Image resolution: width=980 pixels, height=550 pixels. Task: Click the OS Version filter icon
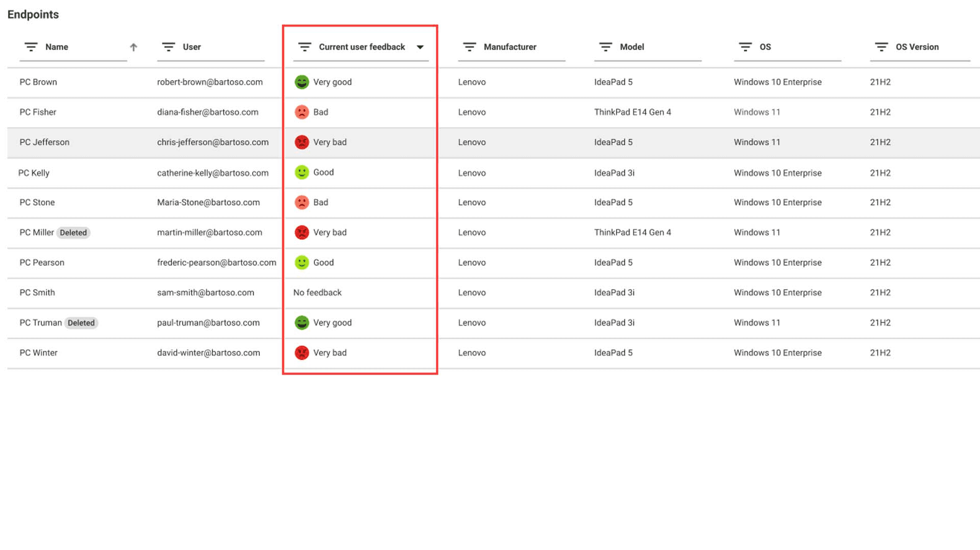(x=881, y=47)
